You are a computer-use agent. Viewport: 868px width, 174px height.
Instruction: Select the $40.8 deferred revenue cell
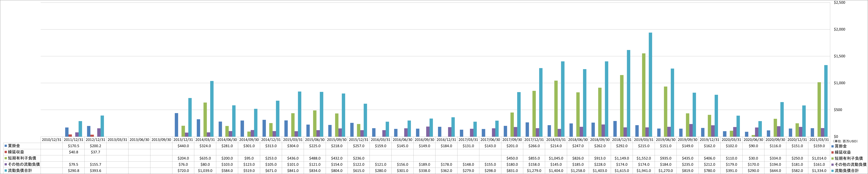pos(74,152)
